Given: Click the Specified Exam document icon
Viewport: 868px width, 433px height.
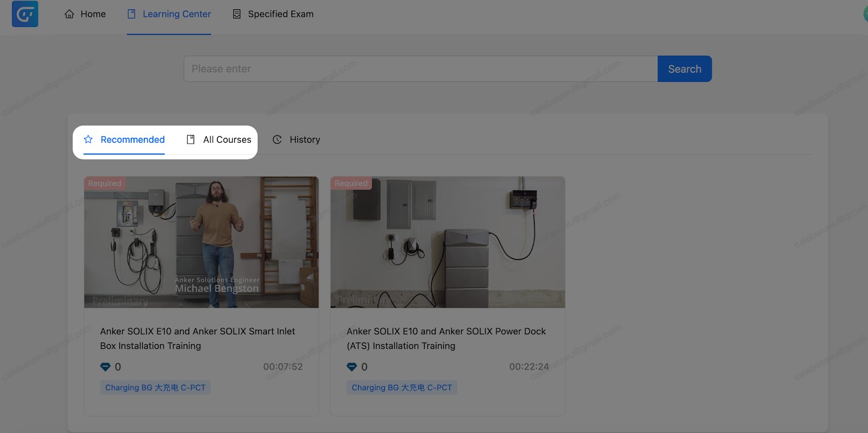Looking at the screenshot, I should point(237,14).
